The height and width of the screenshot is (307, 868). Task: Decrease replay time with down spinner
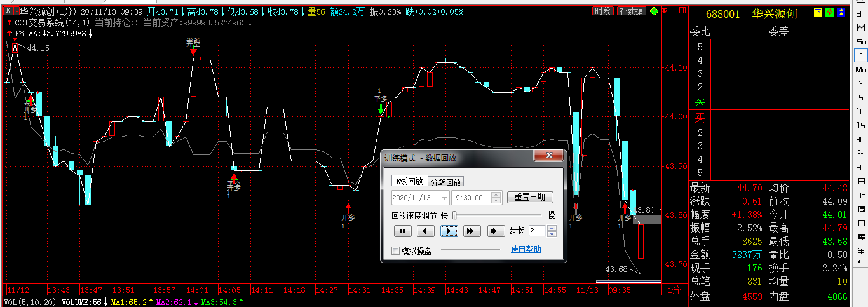[497, 201]
